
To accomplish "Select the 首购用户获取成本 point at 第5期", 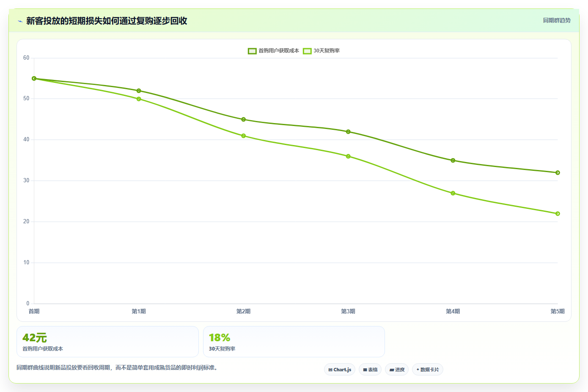I will 558,173.
